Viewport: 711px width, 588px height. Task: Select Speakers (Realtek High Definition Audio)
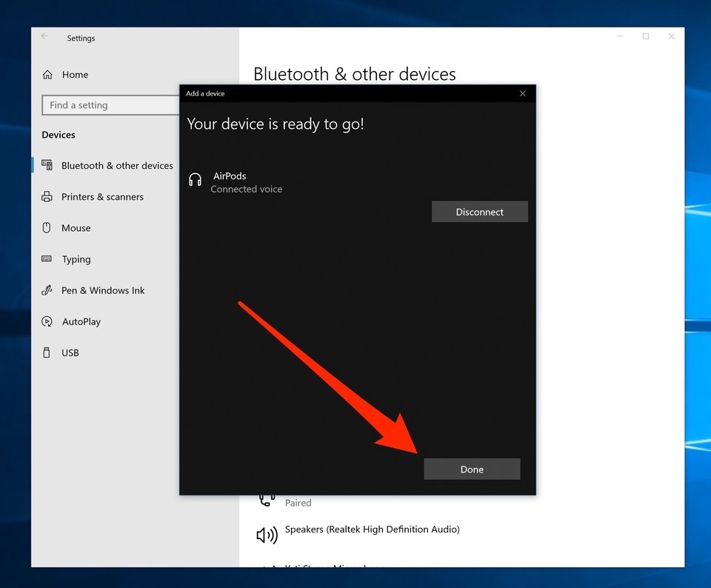point(372,529)
